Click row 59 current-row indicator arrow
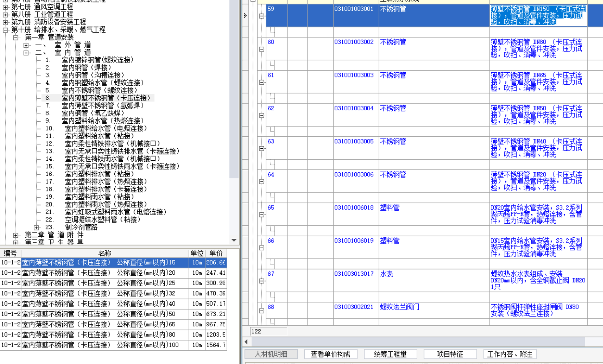This screenshot has width=603, height=364. click(245, 16)
